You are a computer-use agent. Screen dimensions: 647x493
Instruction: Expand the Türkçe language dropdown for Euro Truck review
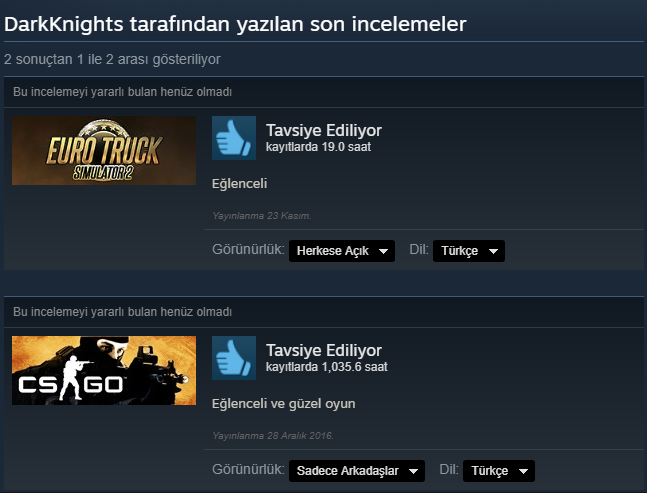[469, 251]
